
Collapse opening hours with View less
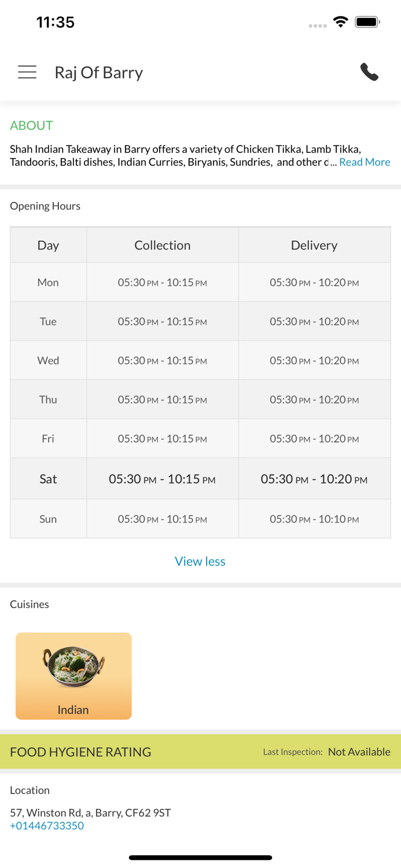click(x=200, y=561)
